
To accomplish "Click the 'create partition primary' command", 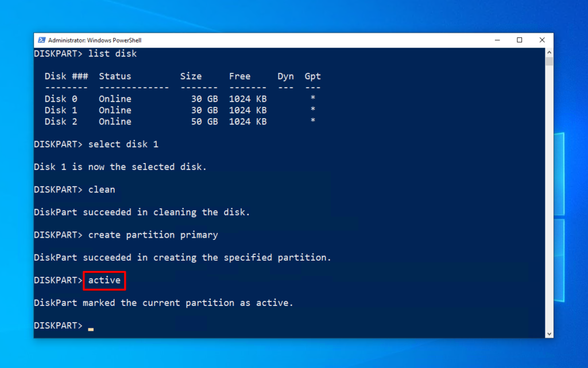I will click(153, 235).
